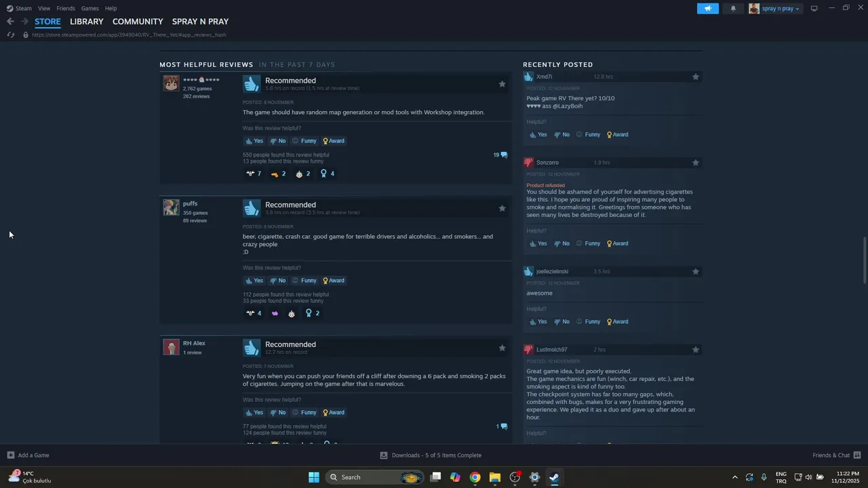868x488 pixels.
Task: Click the star icon on puffs' review
Action: click(502, 208)
